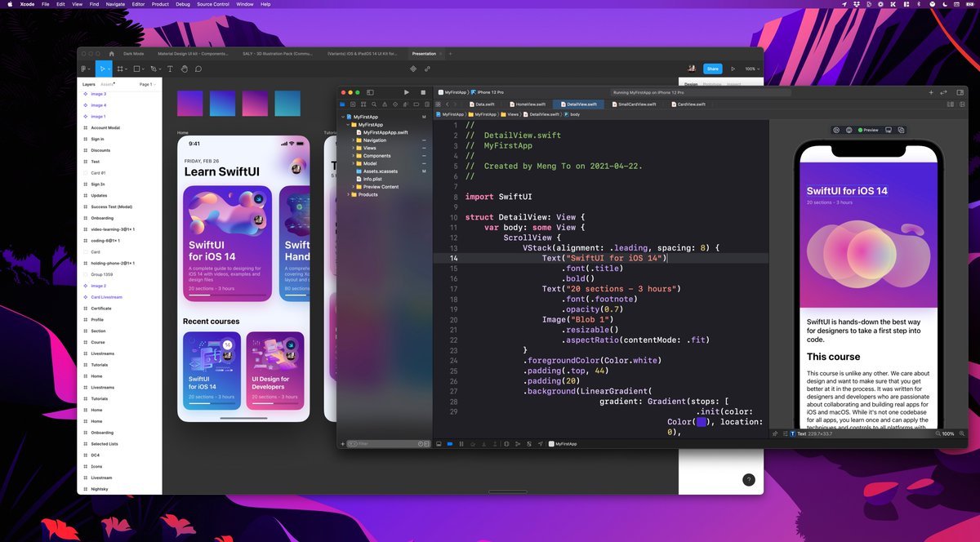Image resolution: width=980 pixels, height=542 pixels.
Task: Click duplicate preview icon in canvas
Action: coord(901,130)
